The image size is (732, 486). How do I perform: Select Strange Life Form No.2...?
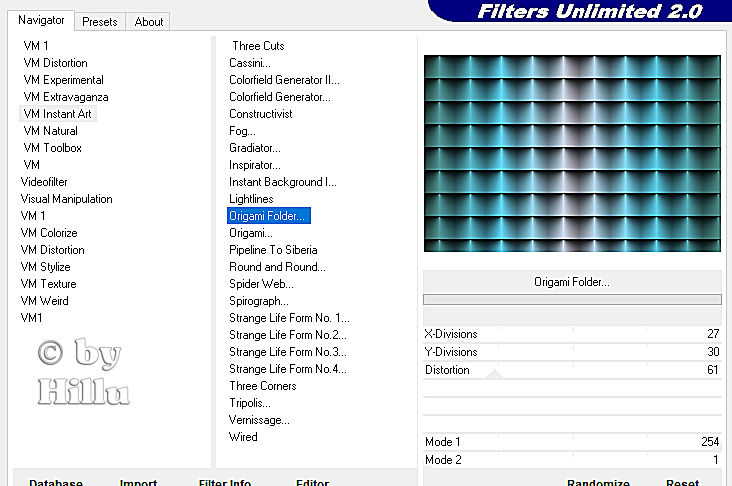click(288, 335)
